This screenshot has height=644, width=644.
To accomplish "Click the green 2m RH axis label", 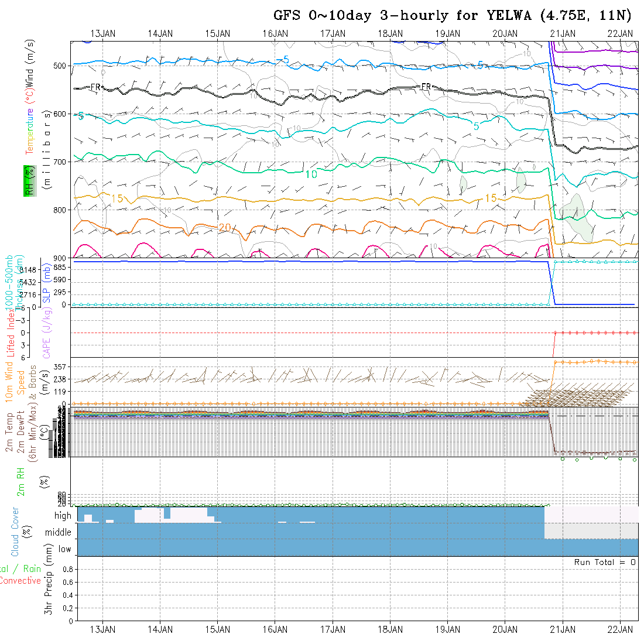I will tap(20, 481).
